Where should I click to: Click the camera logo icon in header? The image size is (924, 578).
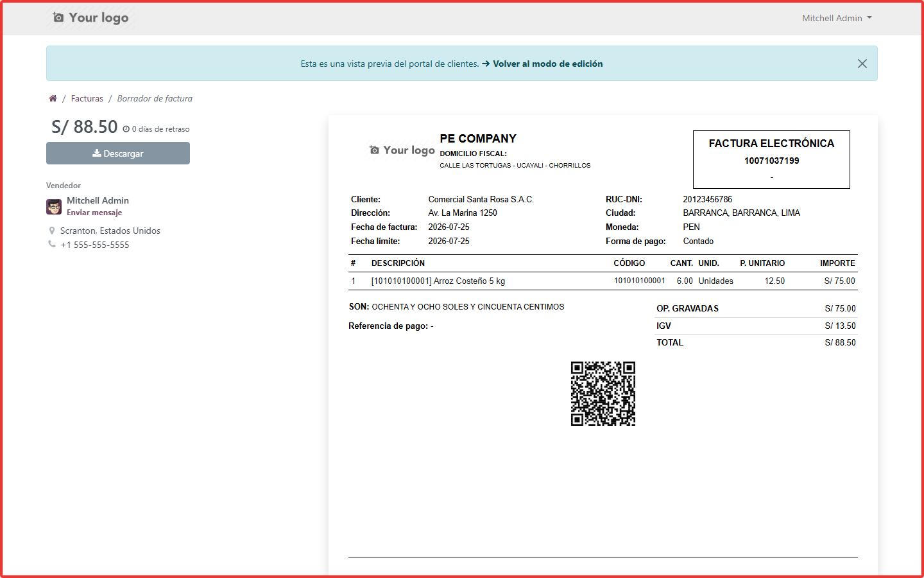pos(58,17)
